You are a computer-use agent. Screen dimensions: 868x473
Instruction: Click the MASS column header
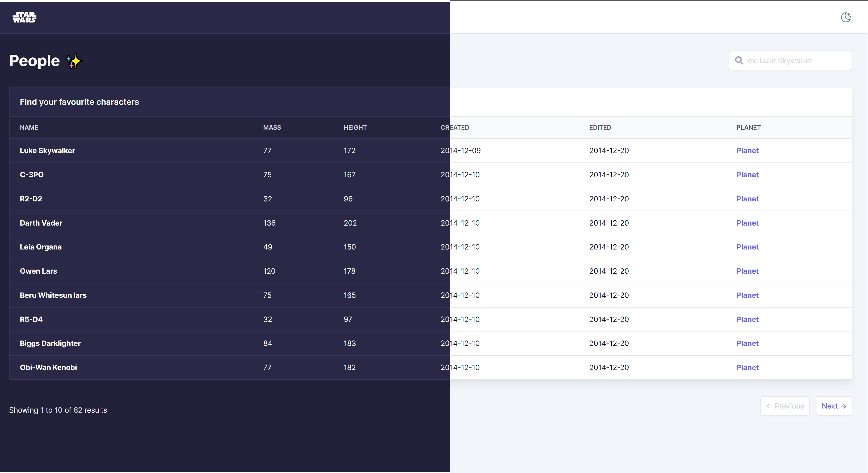[272, 128]
